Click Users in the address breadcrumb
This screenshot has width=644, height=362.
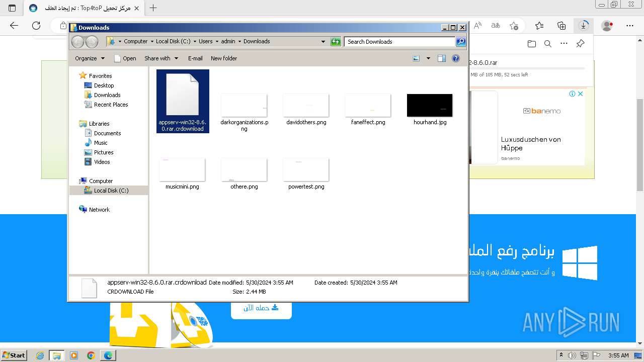[205, 42]
